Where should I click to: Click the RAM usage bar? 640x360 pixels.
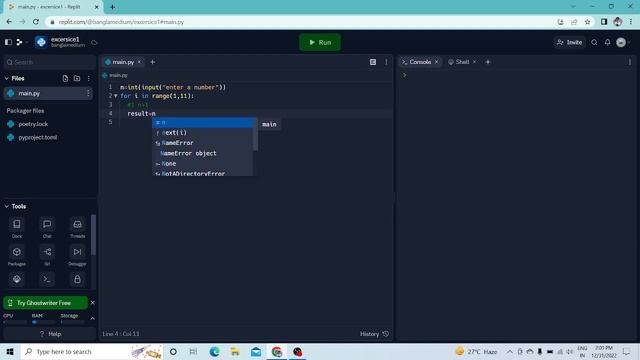(44, 322)
